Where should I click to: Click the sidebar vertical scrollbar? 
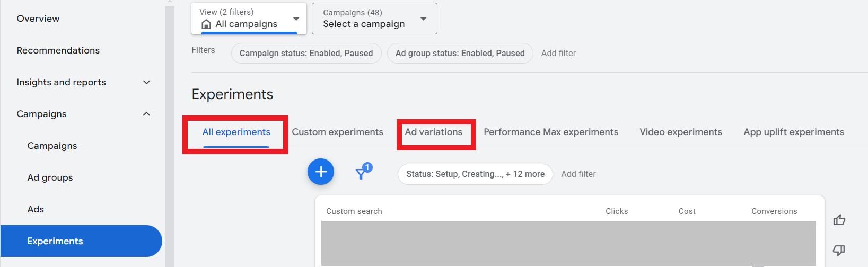coord(170,136)
